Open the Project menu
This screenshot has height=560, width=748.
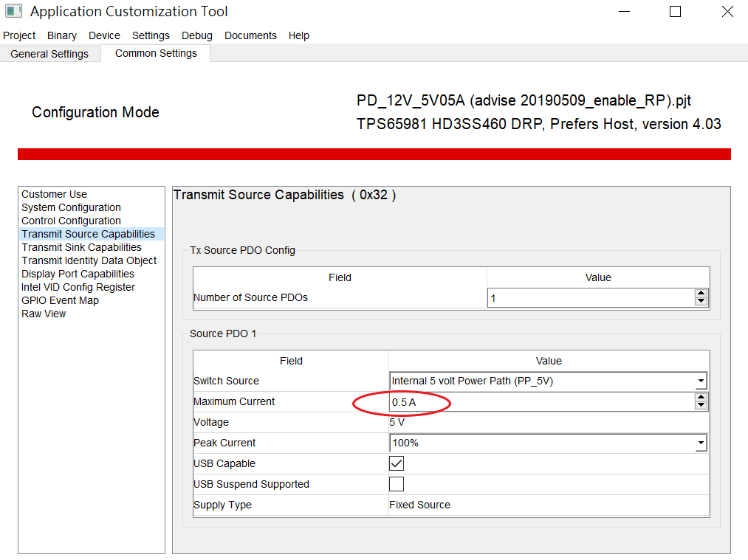point(19,35)
